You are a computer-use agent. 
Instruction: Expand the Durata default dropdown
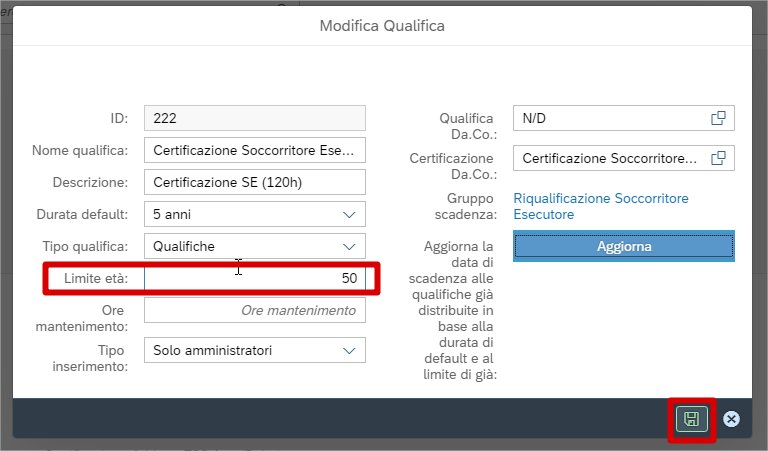pos(349,214)
